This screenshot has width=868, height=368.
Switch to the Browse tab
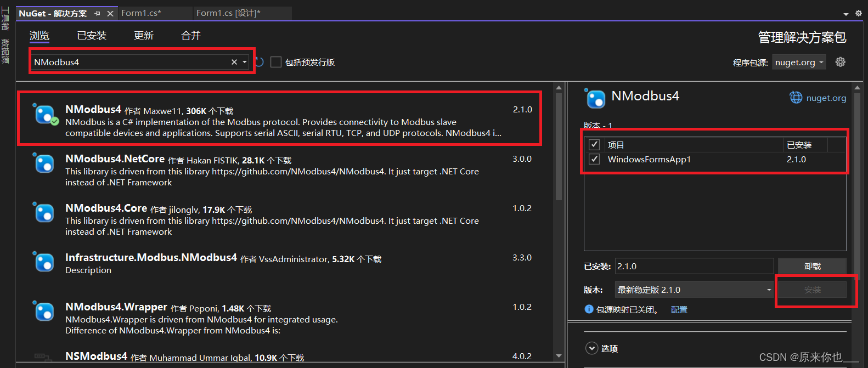(x=40, y=36)
